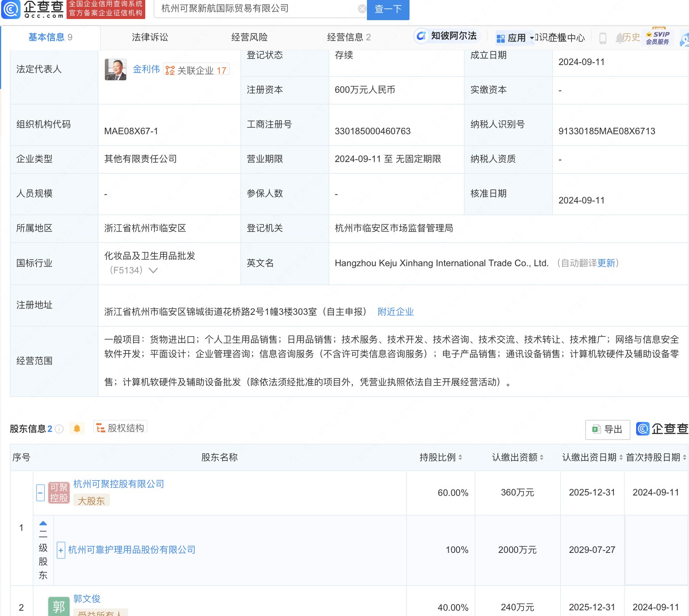Collapse 杭州可聚控股有限公司 with minus toggle
Viewport: 689px width, 616px height.
point(41,493)
